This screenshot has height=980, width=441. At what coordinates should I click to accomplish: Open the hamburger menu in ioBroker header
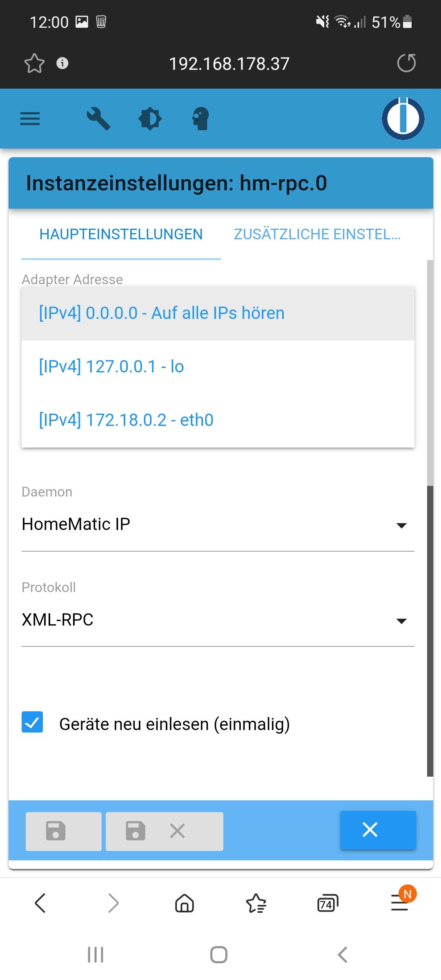pyautogui.click(x=30, y=119)
